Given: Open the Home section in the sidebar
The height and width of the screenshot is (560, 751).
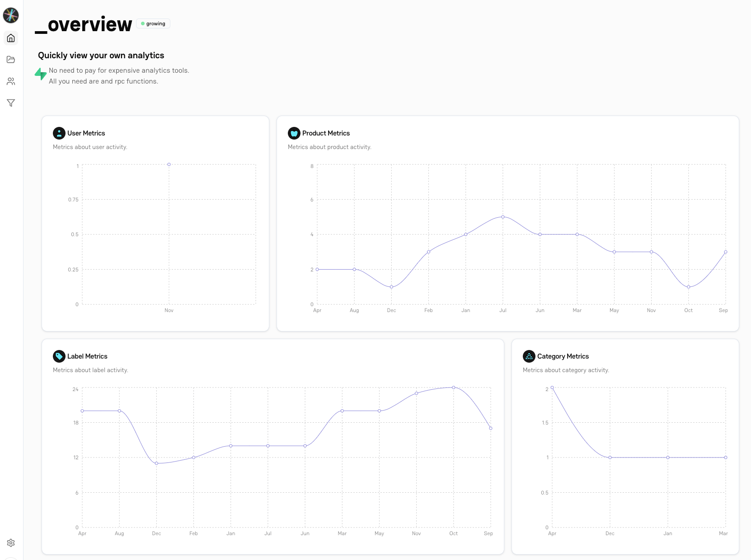Looking at the screenshot, I should click(11, 38).
